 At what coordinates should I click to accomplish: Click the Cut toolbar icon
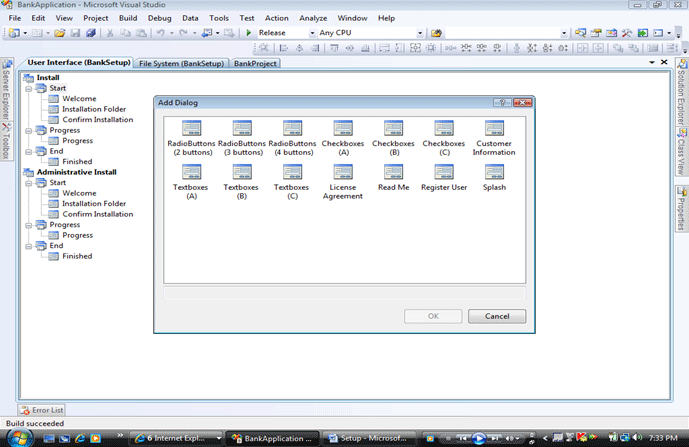[x=110, y=33]
